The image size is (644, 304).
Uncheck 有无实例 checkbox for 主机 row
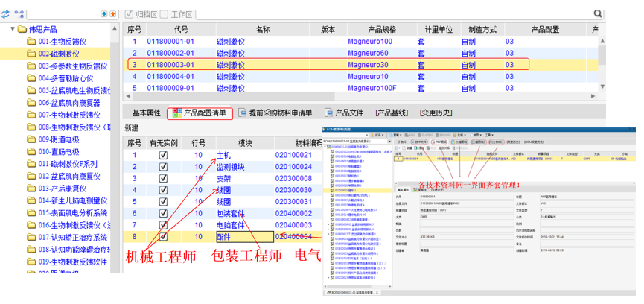coord(163,156)
